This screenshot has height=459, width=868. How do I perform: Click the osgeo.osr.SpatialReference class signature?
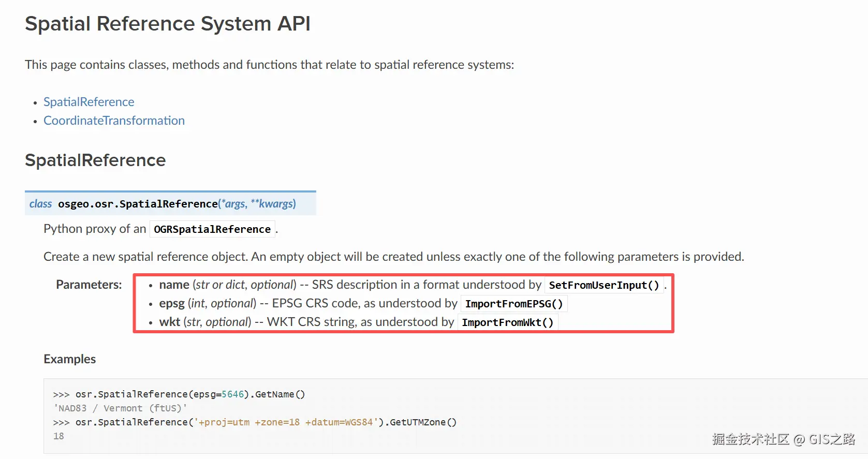[x=138, y=204]
